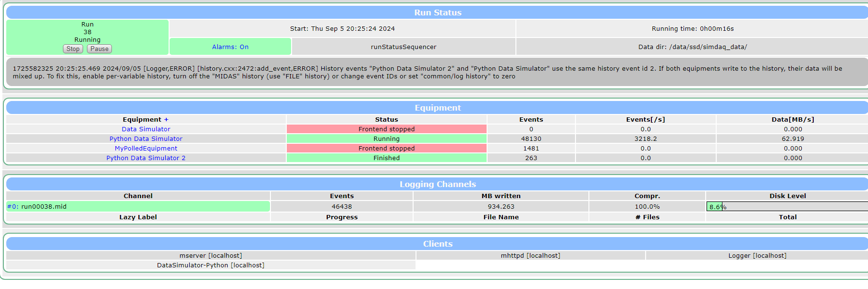Click the mhttpd [localhost] client

pos(530,255)
